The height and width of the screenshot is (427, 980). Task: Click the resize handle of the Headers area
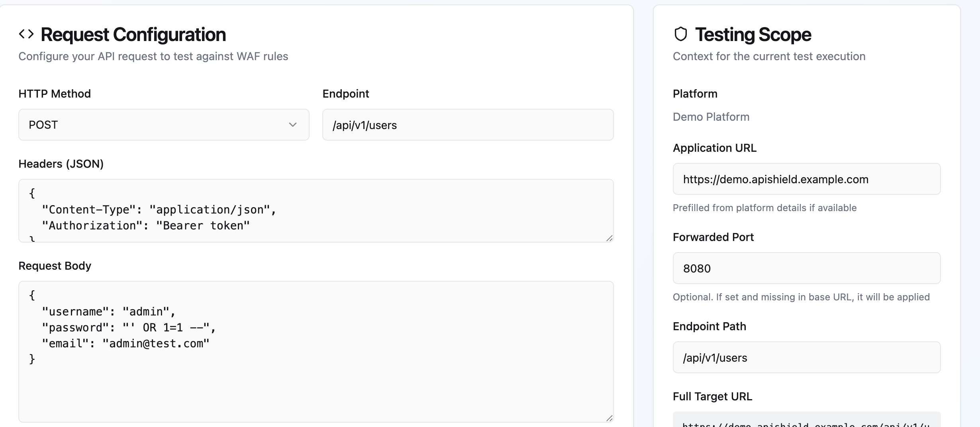tap(610, 239)
